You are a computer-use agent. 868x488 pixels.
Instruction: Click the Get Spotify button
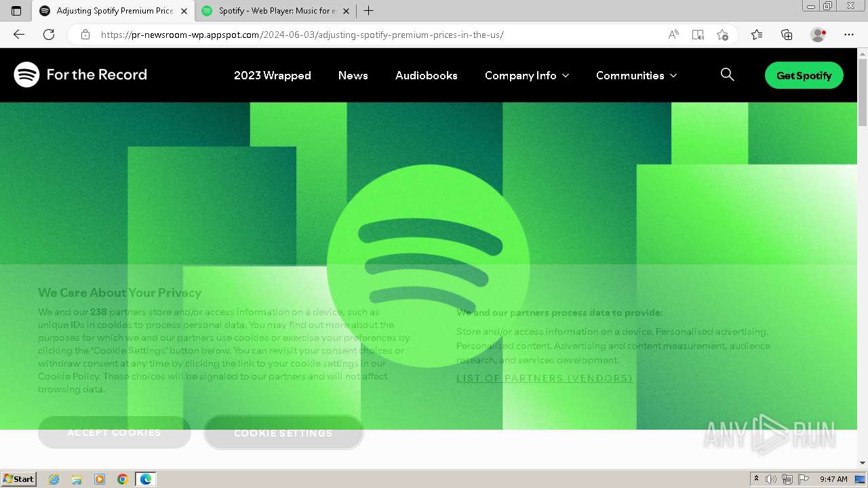pyautogui.click(x=804, y=75)
